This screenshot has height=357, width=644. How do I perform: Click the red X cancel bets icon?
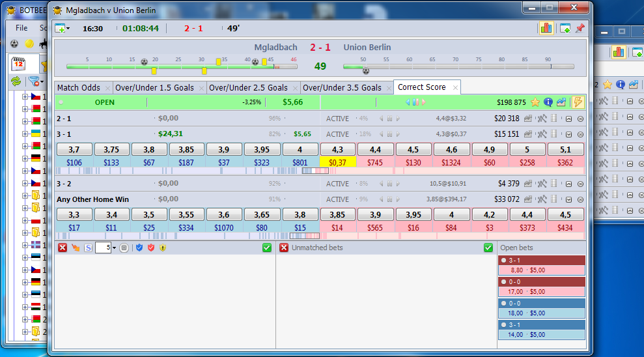(x=63, y=248)
